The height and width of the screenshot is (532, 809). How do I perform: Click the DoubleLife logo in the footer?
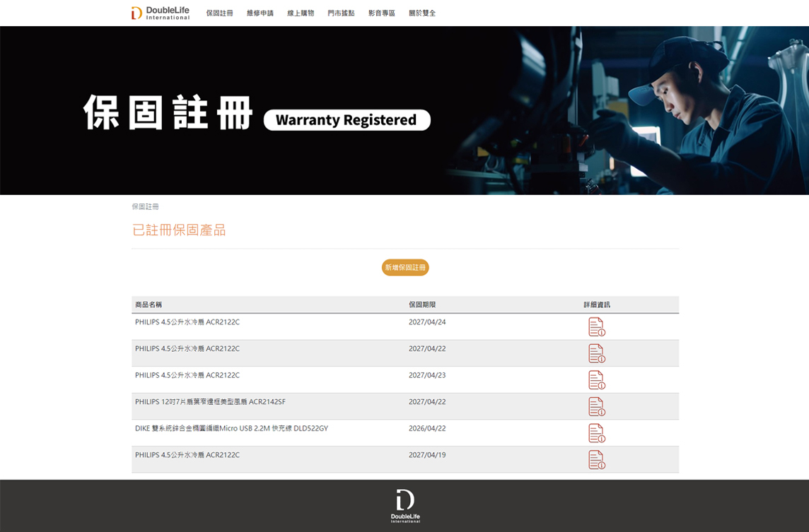click(x=405, y=506)
